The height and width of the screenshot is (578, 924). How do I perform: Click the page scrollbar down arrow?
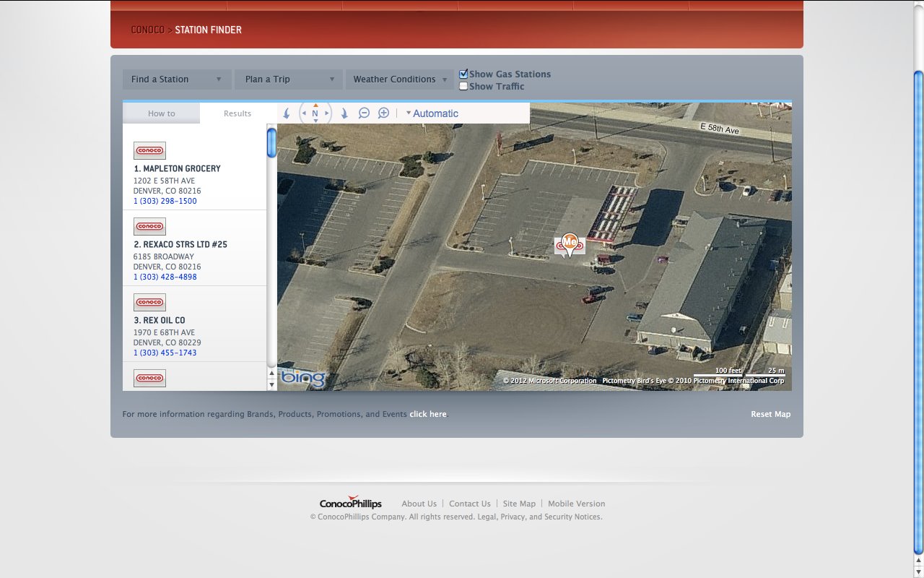click(918, 570)
